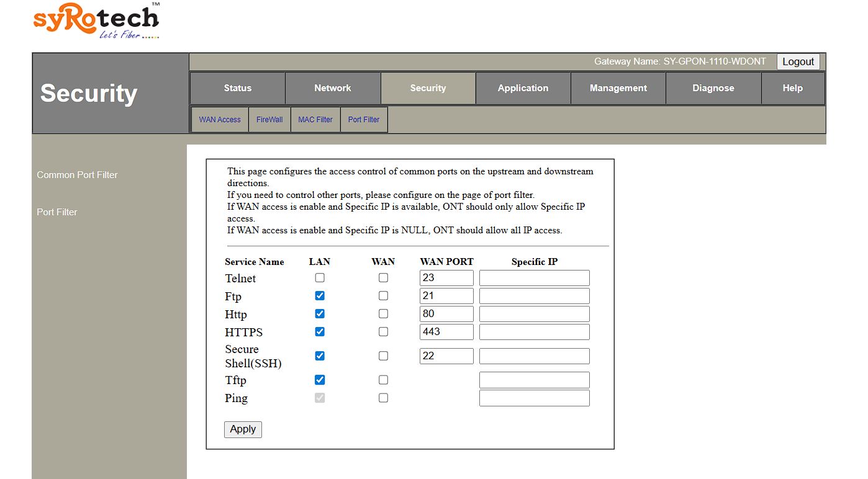
Task: Enable Telnet LAN access checkbox
Action: click(x=320, y=278)
